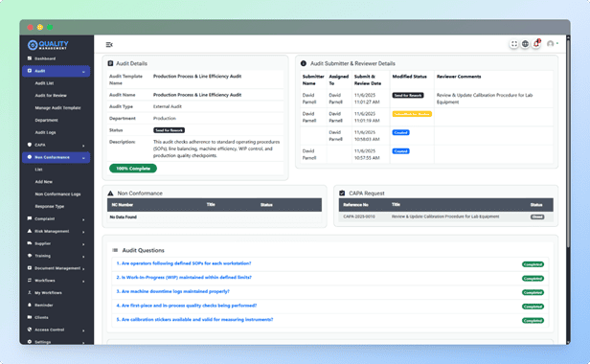Select Add New under Non Conformance

tap(44, 182)
